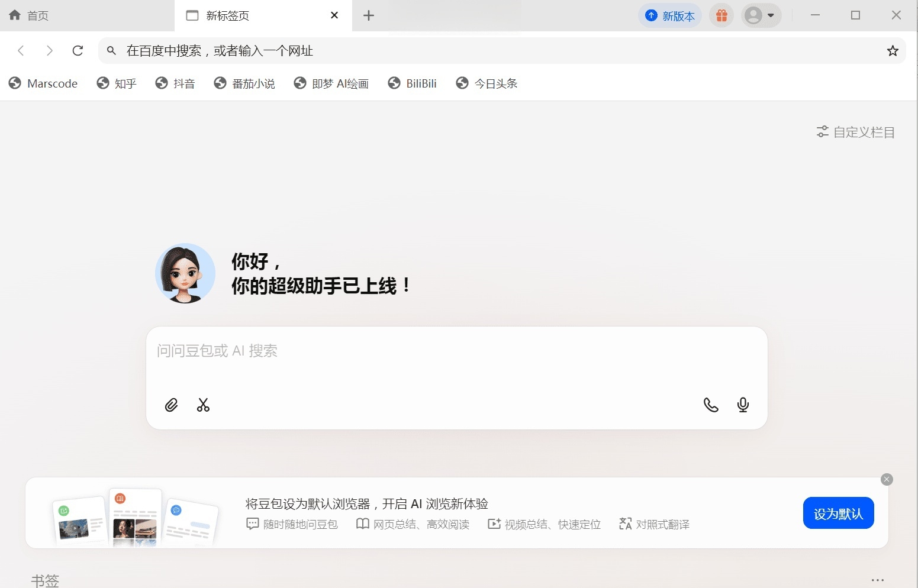Image resolution: width=918 pixels, height=588 pixels.
Task: Click the 设为默认 button
Action: pos(838,513)
